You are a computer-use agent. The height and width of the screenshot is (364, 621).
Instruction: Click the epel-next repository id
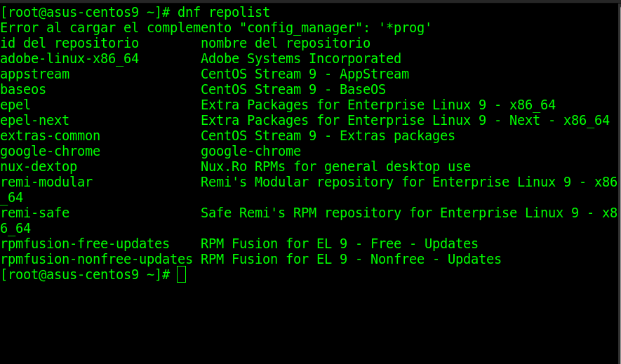(35, 121)
